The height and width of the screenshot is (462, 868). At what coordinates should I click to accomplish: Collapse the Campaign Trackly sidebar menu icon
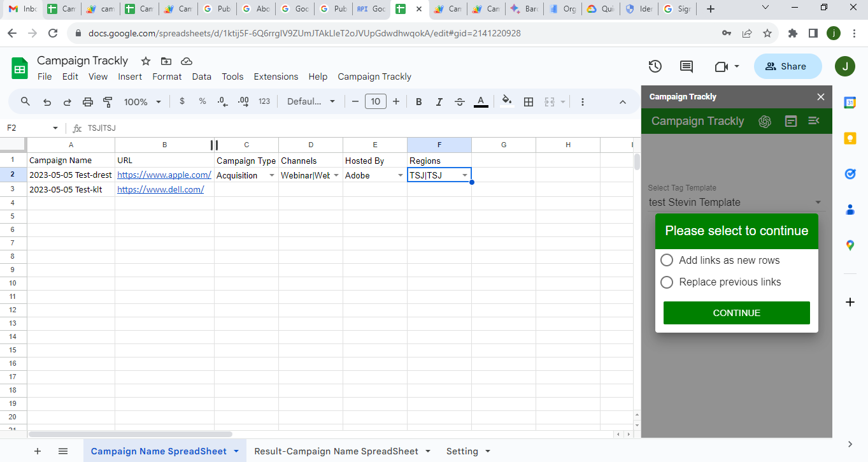(x=814, y=120)
